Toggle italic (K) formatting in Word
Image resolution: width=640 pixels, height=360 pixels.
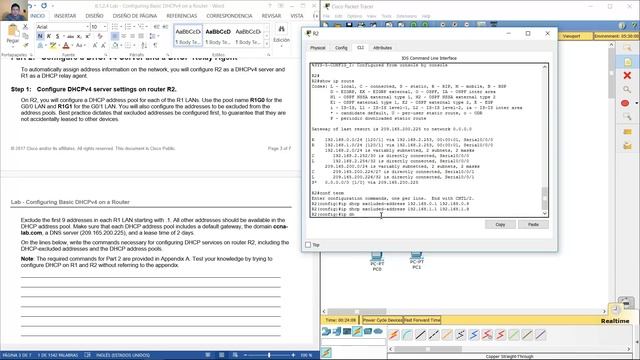pyautogui.click(x=49, y=36)
